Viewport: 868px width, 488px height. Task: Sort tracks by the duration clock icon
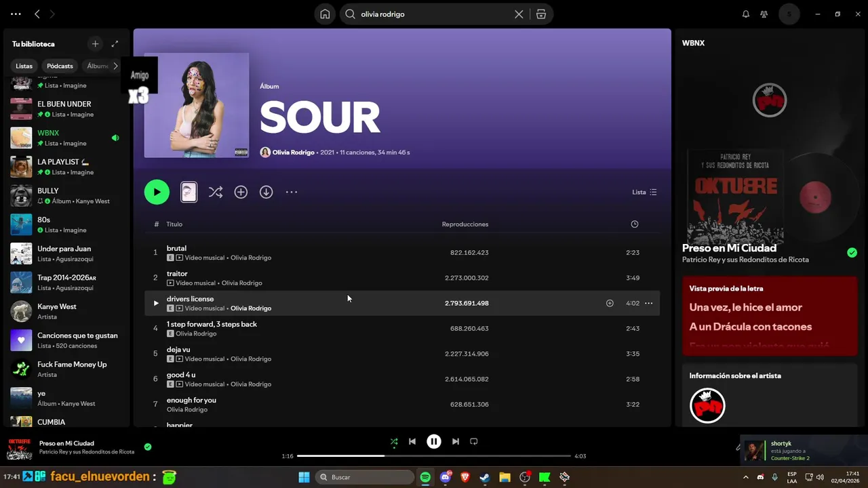635,224
